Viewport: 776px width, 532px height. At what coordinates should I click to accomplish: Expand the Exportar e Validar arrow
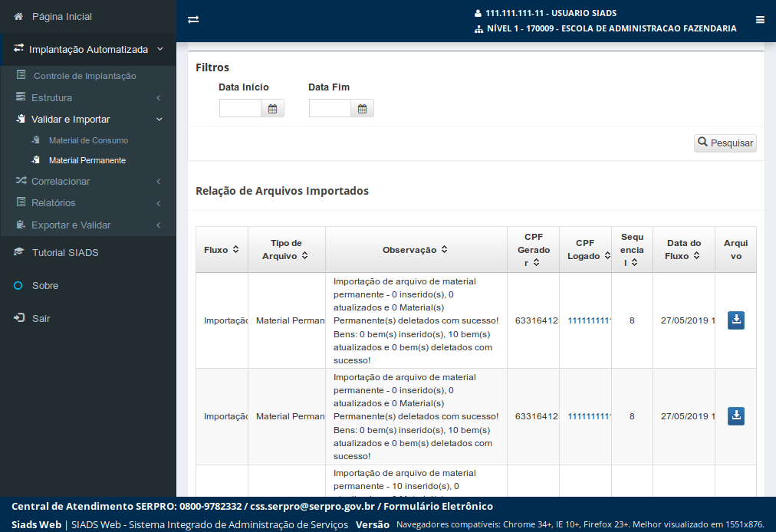(x=159, y=225)
